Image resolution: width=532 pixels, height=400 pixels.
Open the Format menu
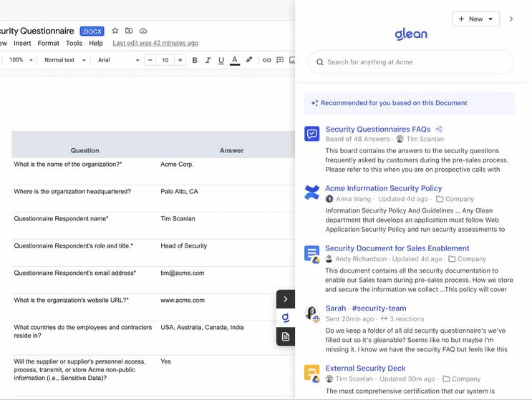[x=48, y=43]
